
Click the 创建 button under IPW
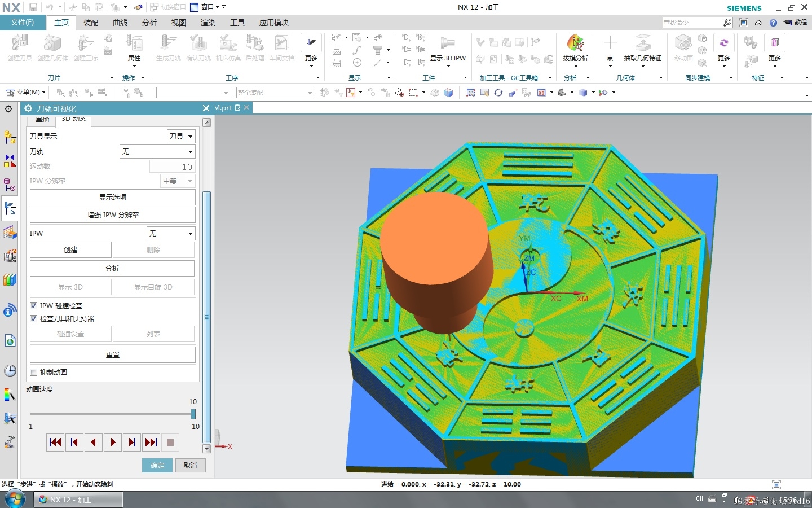tap(70, 249)
